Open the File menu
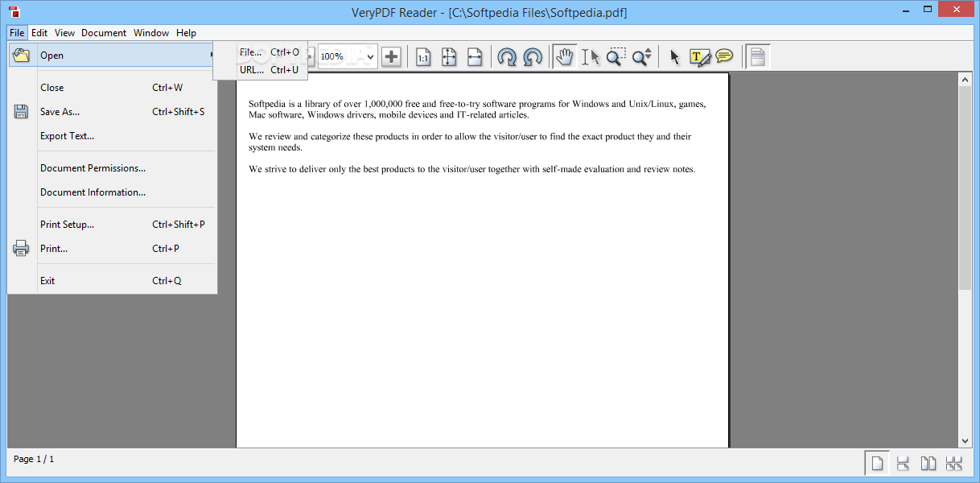Image resolution: width=980 pixels, height=483 pixels. (x=18, y=33)
